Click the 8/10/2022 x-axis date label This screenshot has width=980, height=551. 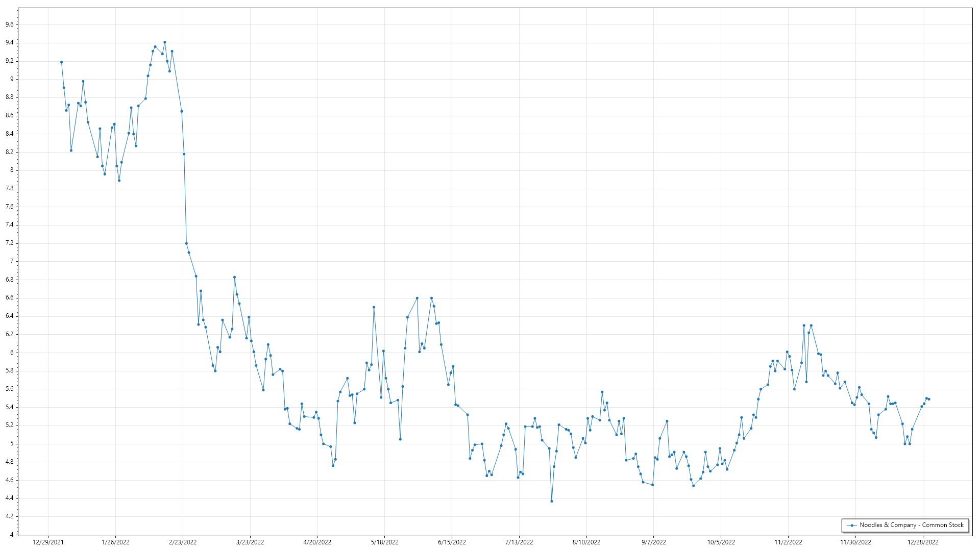[586, 542]
